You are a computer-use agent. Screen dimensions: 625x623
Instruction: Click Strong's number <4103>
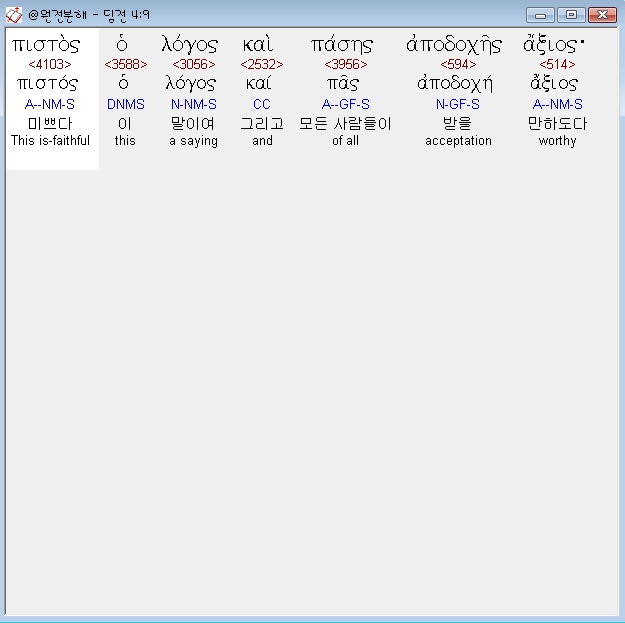[50, 64]
